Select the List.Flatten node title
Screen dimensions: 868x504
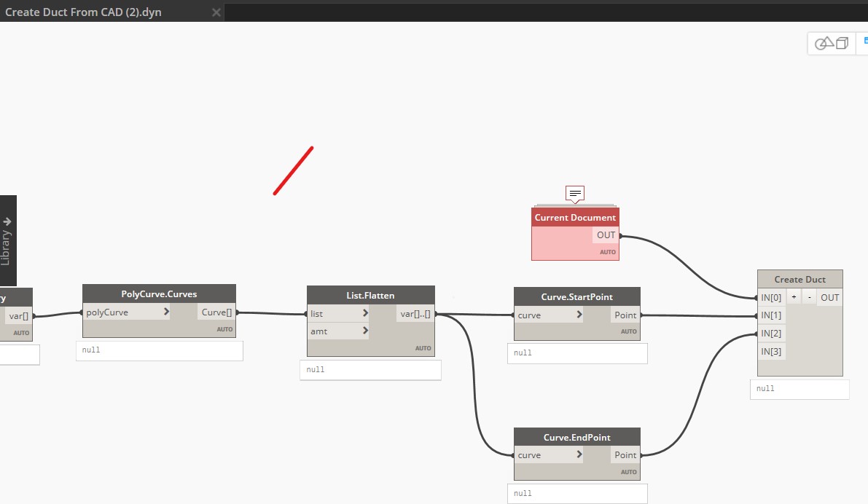(370, 296)
